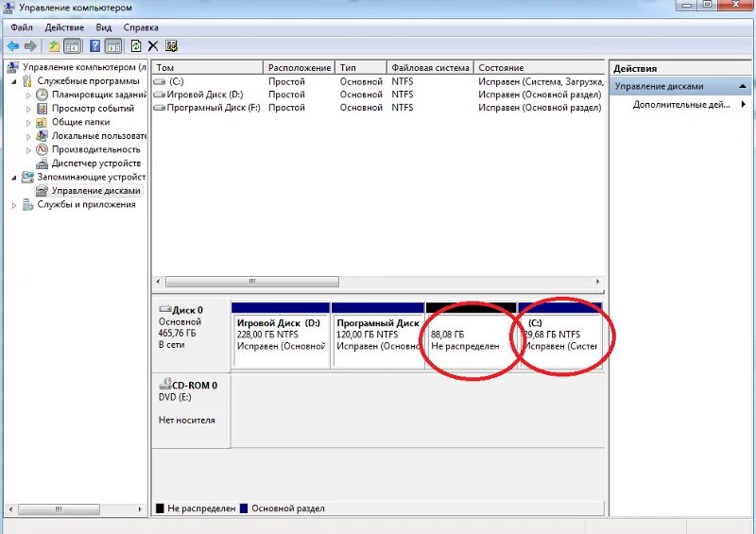Expand the Локальные пользователи node

[x=28, y=136]
